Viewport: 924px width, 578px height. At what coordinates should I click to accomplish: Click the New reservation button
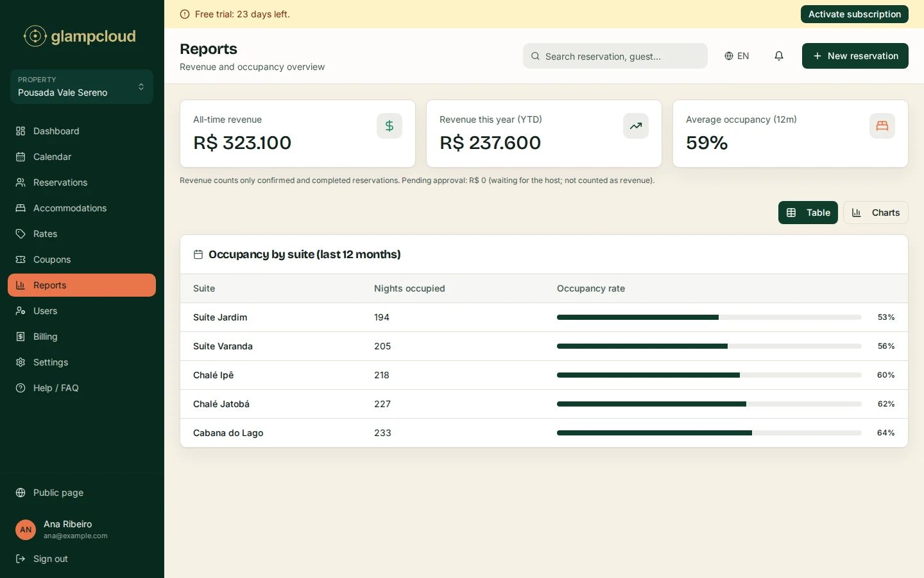point(855,56)
